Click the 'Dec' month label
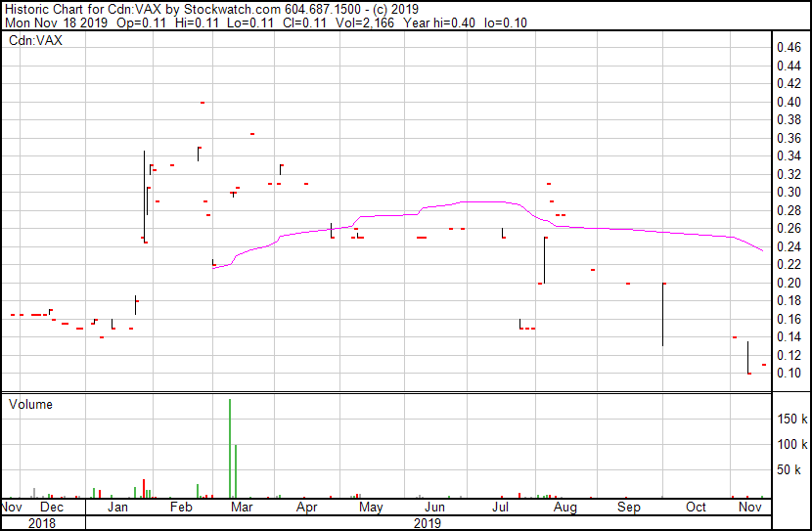Viewport: 812px width, 531px height. (52, 507)
